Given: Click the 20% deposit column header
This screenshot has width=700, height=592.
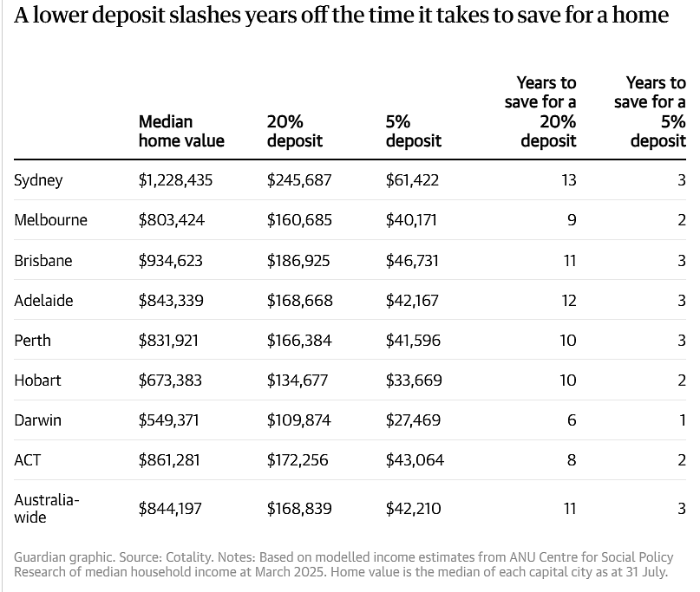Looking at the screenshot, I should coord(295,131).
